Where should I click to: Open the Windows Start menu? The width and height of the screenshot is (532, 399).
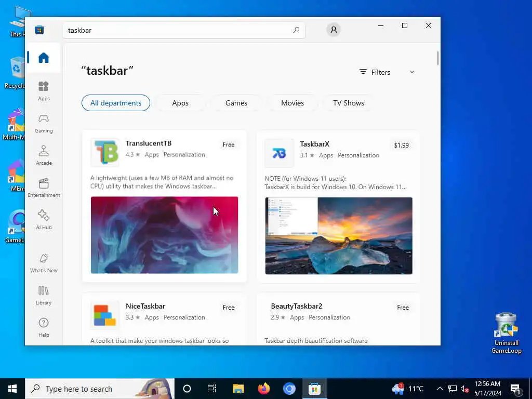click(x=12, y=389)
